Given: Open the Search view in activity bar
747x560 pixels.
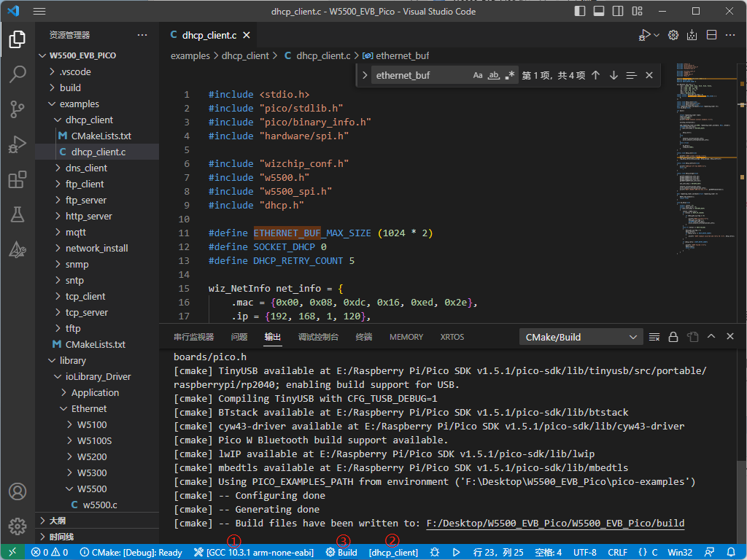Looking at the screenshot, I should click(x=18, y=74).
